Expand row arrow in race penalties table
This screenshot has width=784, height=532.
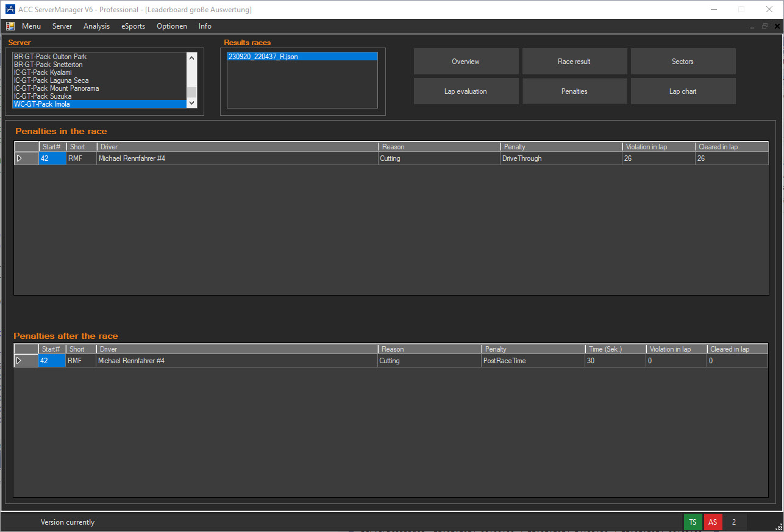[20, 158]
